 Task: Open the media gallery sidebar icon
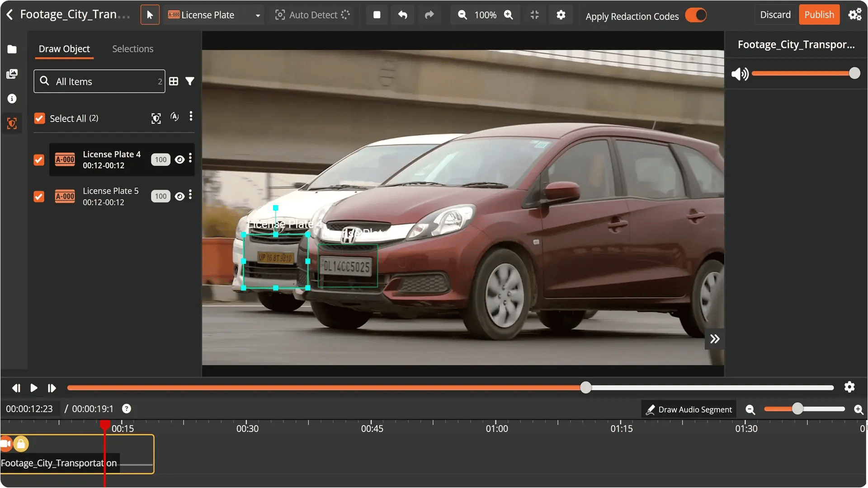(x=12, y=74)
